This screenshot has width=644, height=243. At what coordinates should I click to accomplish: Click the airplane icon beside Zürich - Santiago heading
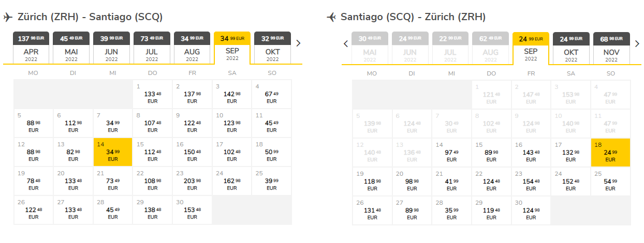coord(8,18)
